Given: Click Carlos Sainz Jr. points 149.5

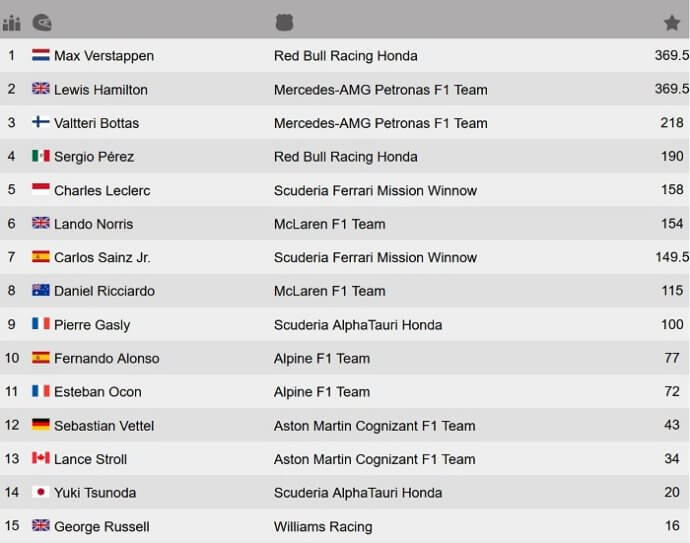Looking at the screenshot, I should coord(672,257).
